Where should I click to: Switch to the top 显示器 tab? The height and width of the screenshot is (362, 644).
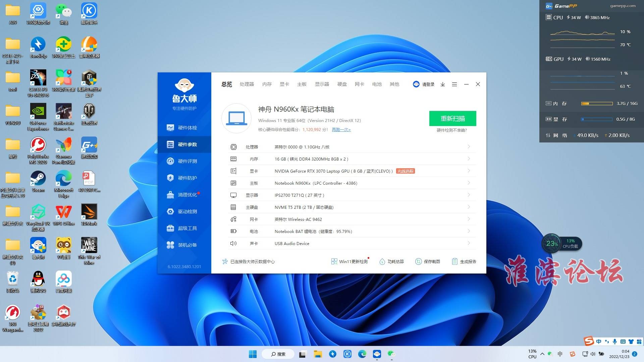(322, 84)
